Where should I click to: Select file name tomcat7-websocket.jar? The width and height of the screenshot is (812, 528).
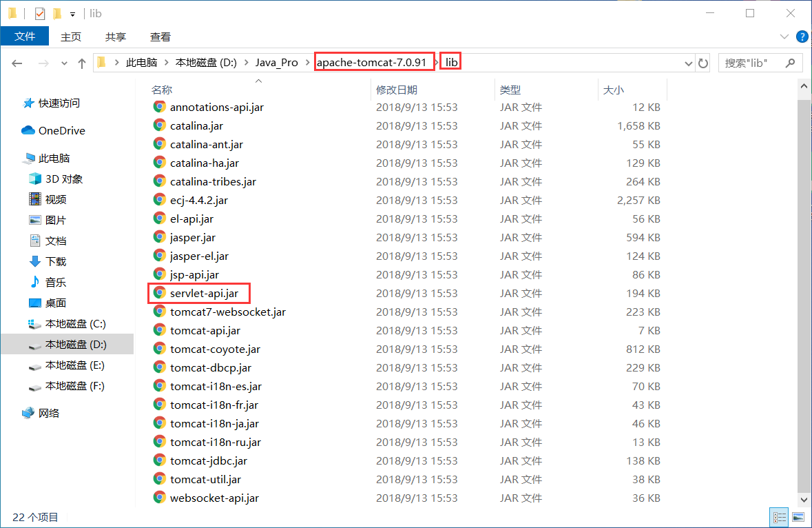point(228,312)
